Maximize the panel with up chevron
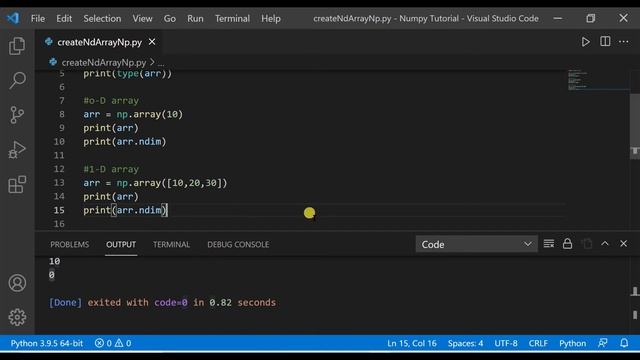Image resolution: width=640 pixels, height=360 pixels. [605, 244]
